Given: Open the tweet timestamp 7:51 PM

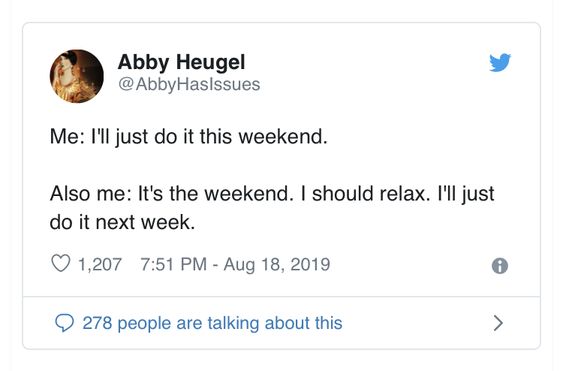Looking at the screenshot, I should pyautogui.click(x=173, y=264).
